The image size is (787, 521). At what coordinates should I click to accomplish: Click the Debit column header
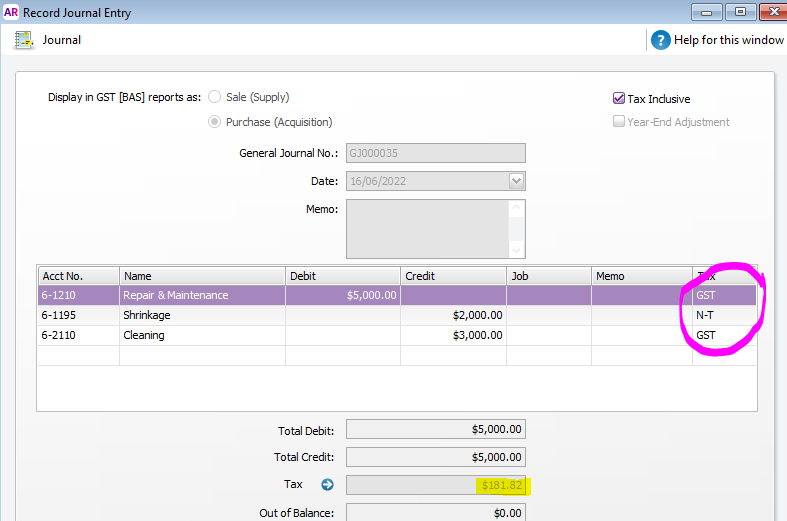(343, 275)
